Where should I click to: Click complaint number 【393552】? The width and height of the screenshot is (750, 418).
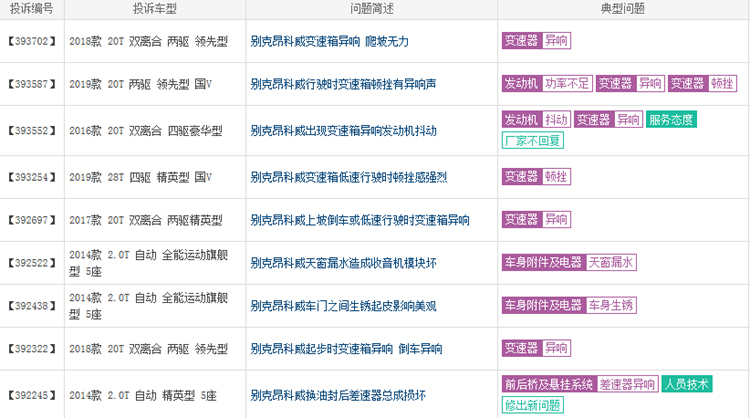coord(32,131)
